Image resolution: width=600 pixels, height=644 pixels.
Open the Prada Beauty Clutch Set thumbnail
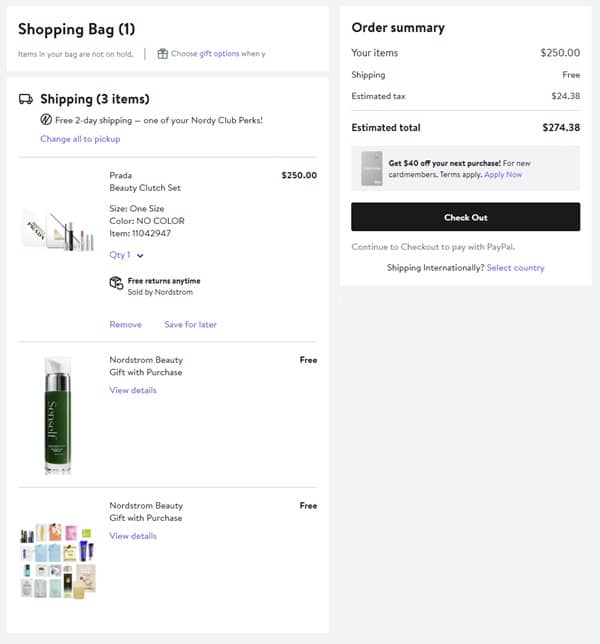point(59,229)
